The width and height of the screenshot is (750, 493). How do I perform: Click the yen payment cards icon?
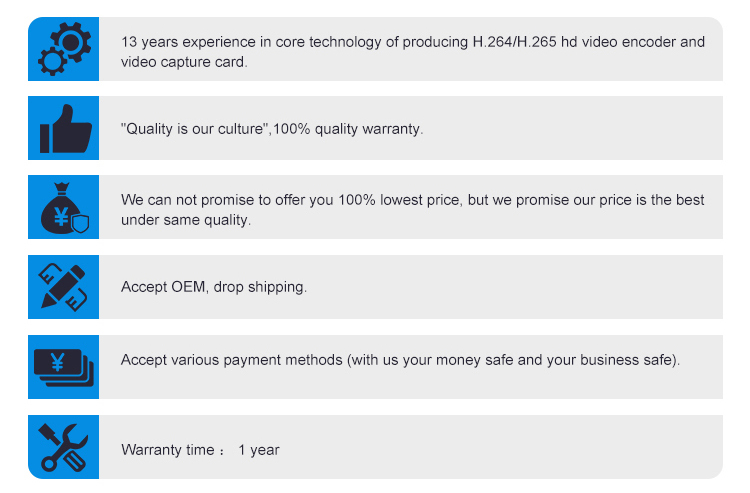point(63,367)
